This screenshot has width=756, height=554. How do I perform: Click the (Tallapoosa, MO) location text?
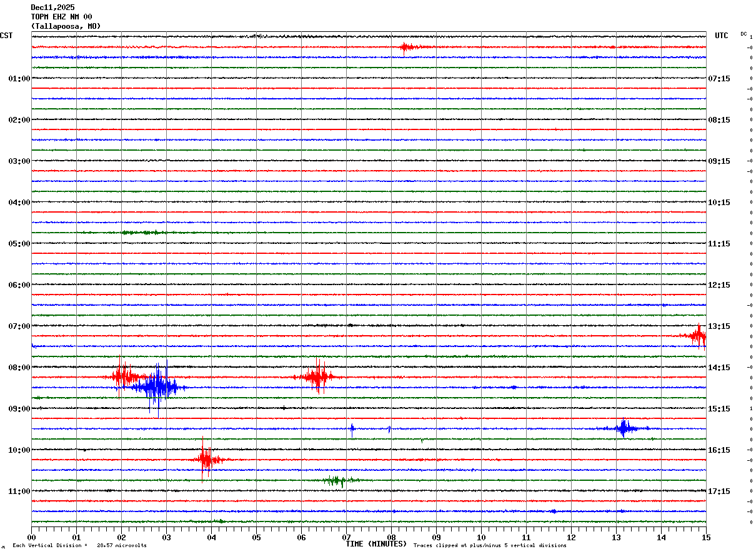(66, 26)
